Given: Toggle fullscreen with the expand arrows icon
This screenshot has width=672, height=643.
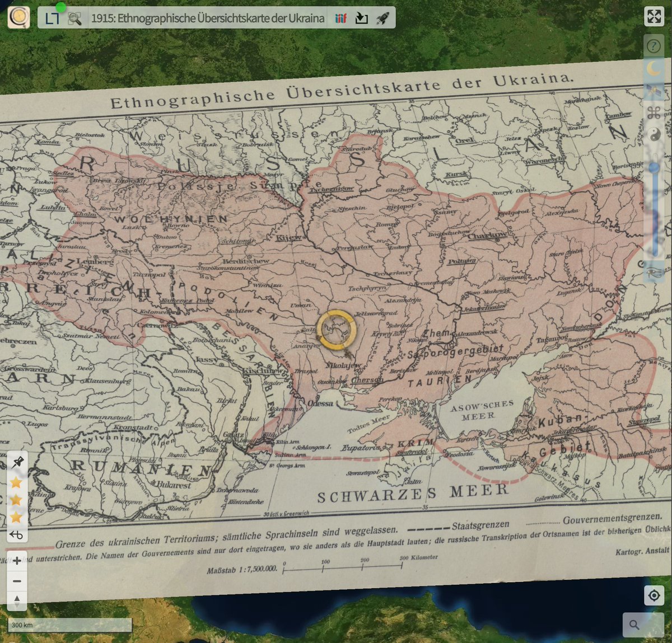Looking at the screenshot, I should pyautogui.click(x=654, y=17).
